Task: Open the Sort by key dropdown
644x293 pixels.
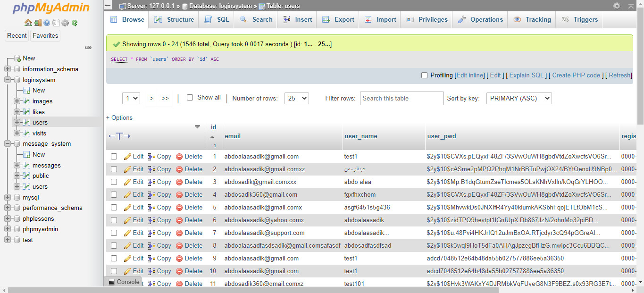Action: [519, 98]
